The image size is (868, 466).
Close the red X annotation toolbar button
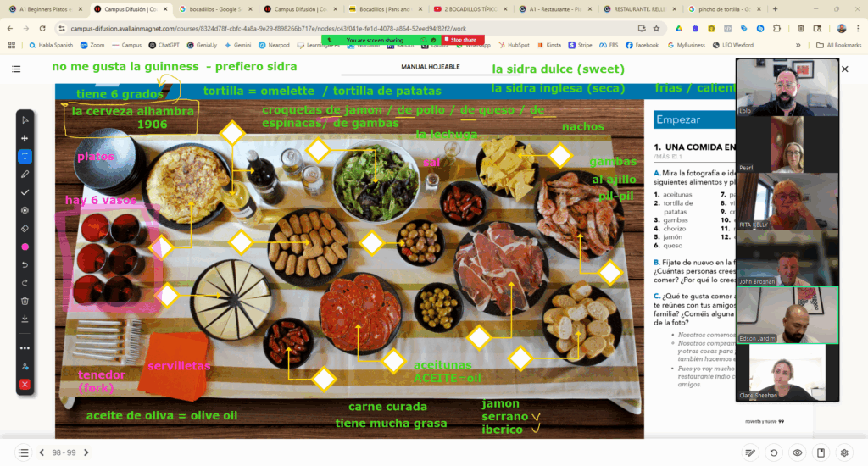click(25, 384)
